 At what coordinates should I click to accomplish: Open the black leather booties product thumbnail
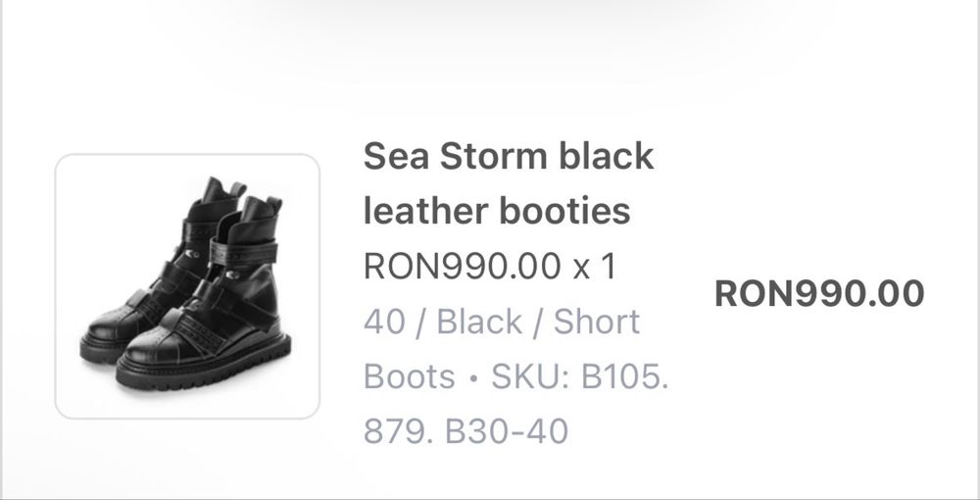coord(187,286)
